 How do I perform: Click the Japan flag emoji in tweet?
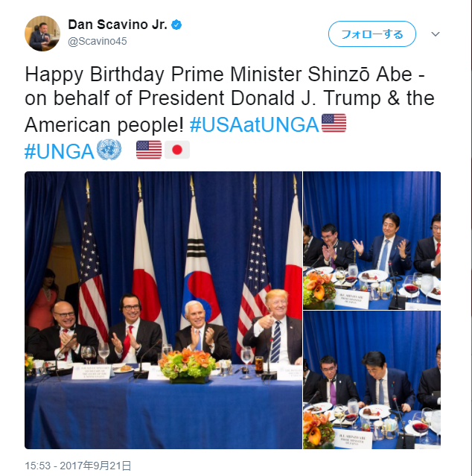click(x=177, y=150)
